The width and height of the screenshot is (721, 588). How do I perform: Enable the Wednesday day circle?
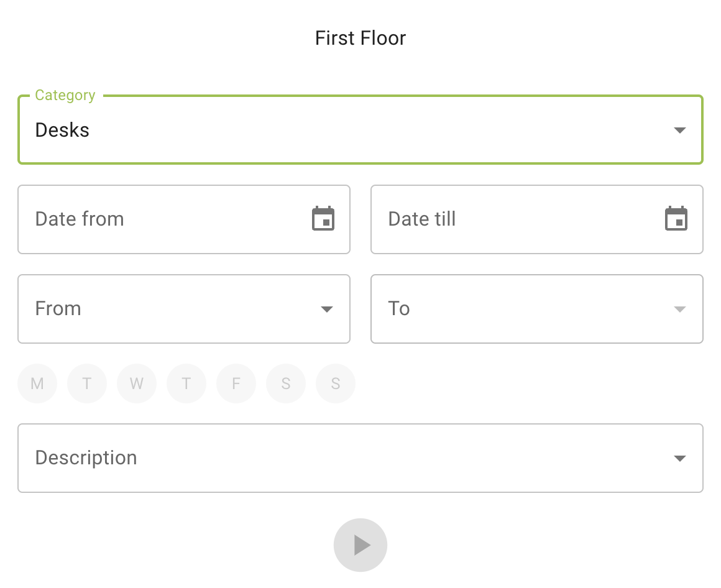[137, 384]
